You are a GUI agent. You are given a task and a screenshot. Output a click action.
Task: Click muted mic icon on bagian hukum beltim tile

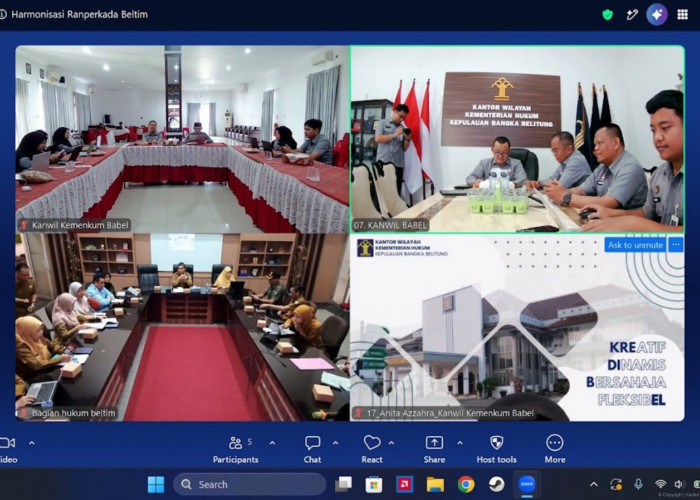[24, 413]
